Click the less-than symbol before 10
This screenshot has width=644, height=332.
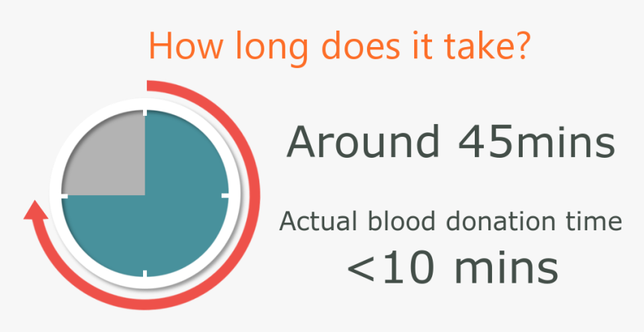[x=361, y=271]
